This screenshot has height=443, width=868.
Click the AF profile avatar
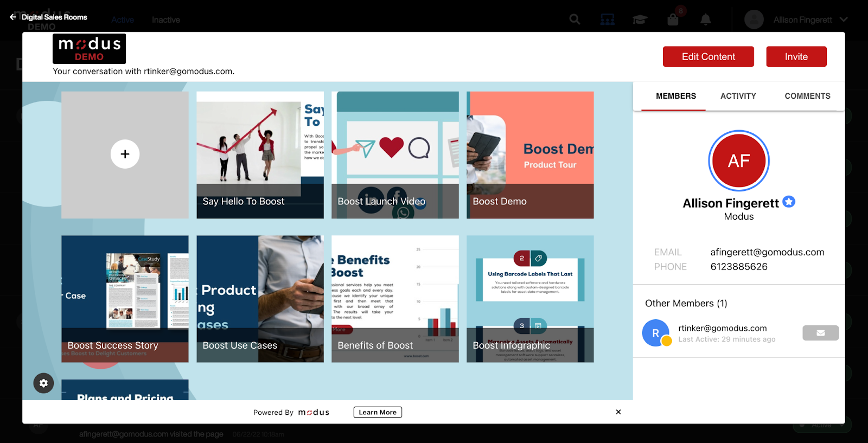pos(738,161)
